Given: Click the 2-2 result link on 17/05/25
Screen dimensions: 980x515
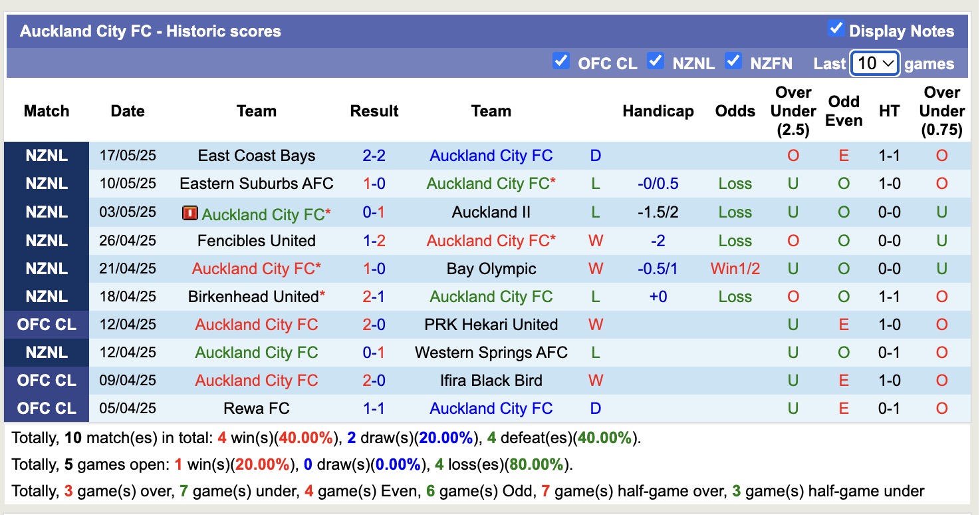Looking at the screenshot, I should (374, 155).
